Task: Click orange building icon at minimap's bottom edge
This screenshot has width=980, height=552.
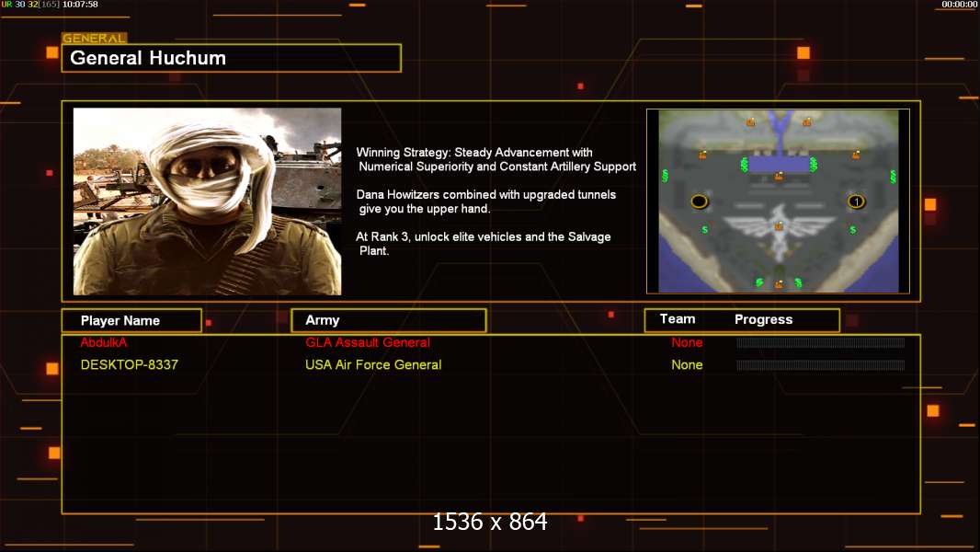Action: coord(778,284)
